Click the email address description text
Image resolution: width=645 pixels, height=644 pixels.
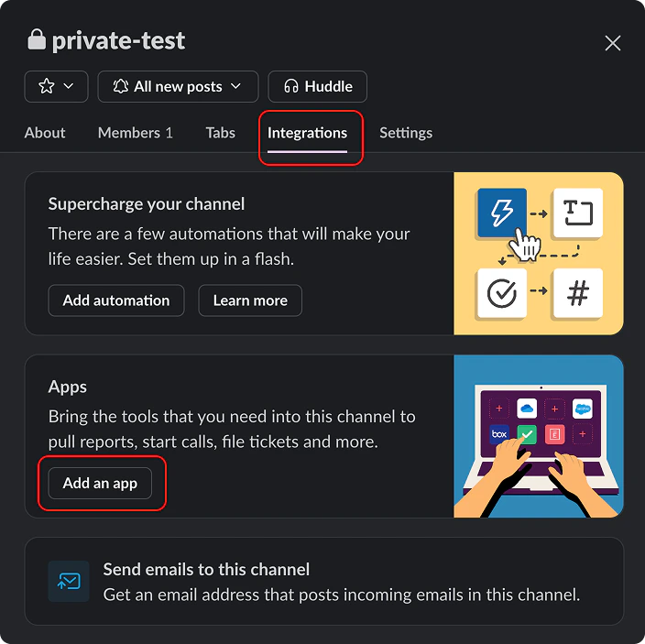342,595
